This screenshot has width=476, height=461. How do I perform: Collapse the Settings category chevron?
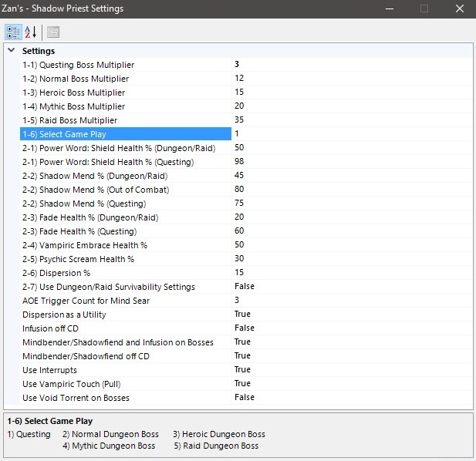click(x=11, y=51)
